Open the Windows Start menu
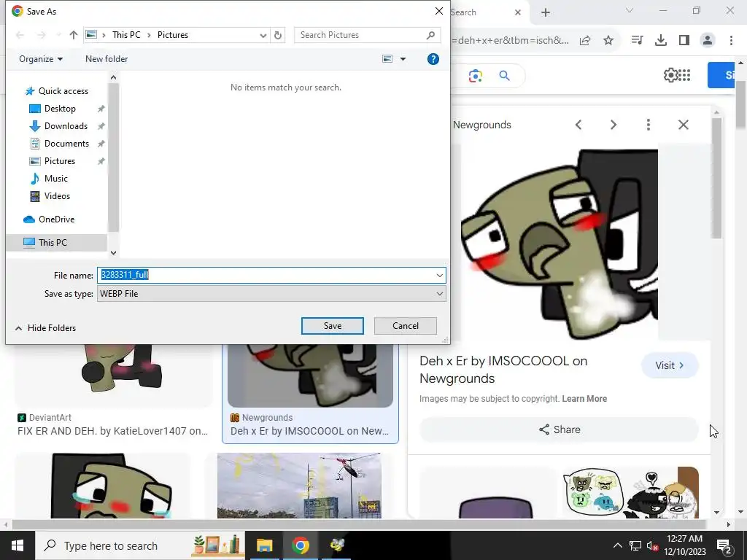 (18, 545)
